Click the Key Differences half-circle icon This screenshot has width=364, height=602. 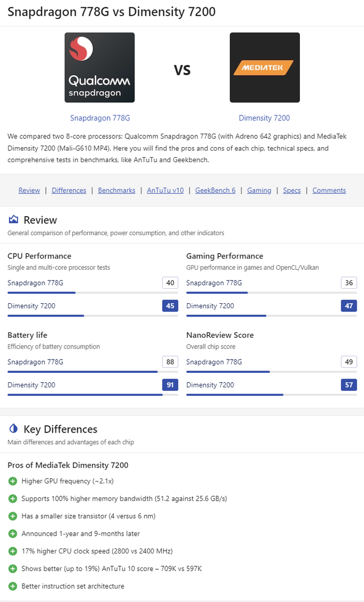(13, 428)
